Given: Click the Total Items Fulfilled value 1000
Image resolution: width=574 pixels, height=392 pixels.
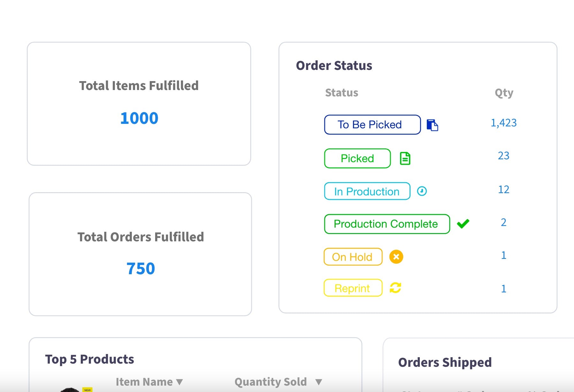Looking at the screenshot, I should click(139, 118).
